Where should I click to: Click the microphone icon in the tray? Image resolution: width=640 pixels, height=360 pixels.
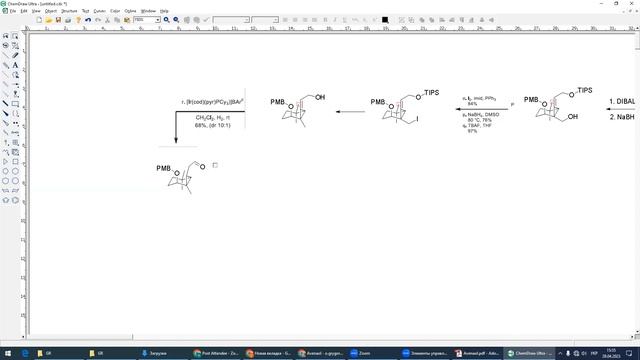tap(568, 353)
